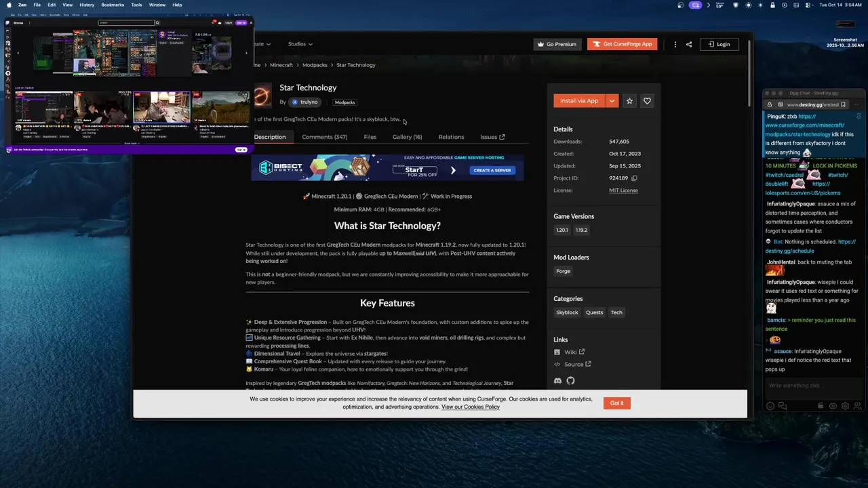Click the Tech category tag
This screenshot has height=488, width=868.
pyautogui.click(x=616, y=312)
